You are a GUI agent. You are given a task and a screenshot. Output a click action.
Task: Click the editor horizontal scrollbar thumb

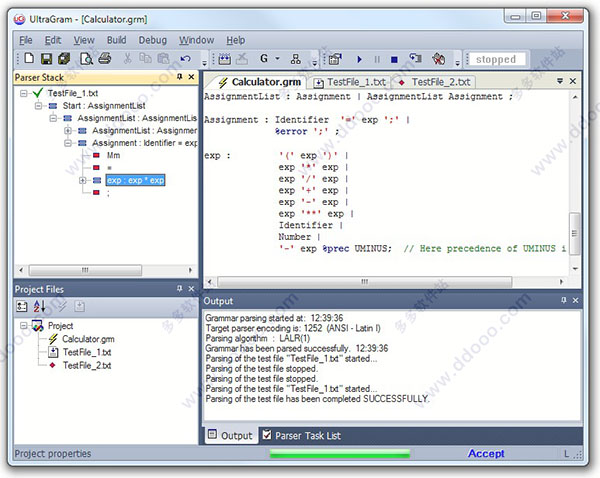coord(364,282)
